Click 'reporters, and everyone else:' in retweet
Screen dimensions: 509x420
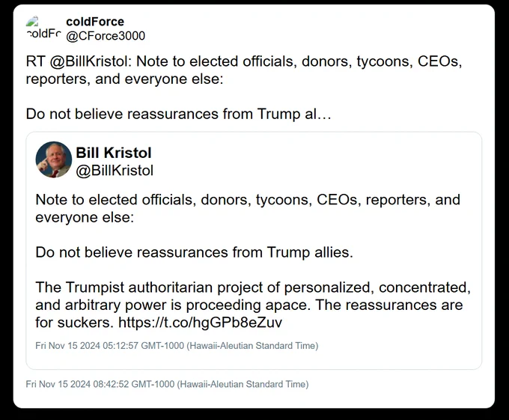[125, 79]
